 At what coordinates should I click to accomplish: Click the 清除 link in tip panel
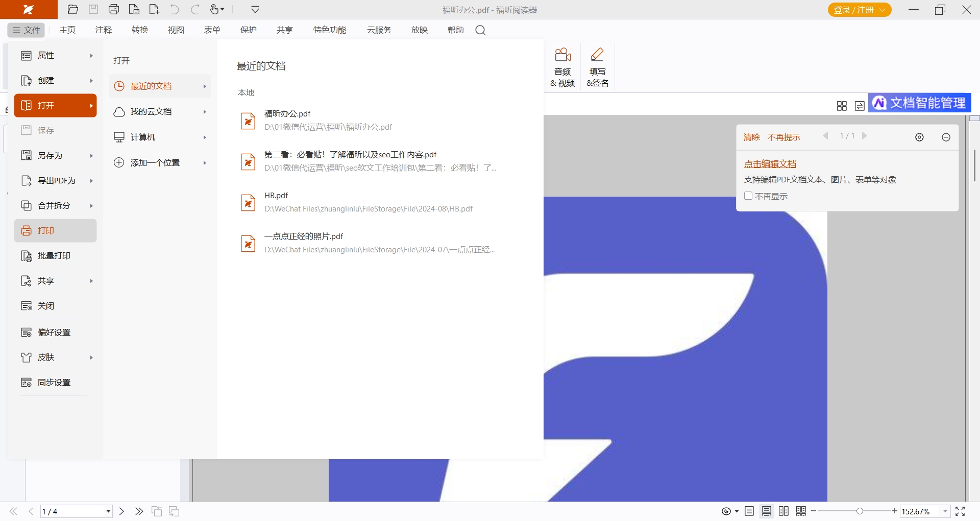(x=752, y=137)
